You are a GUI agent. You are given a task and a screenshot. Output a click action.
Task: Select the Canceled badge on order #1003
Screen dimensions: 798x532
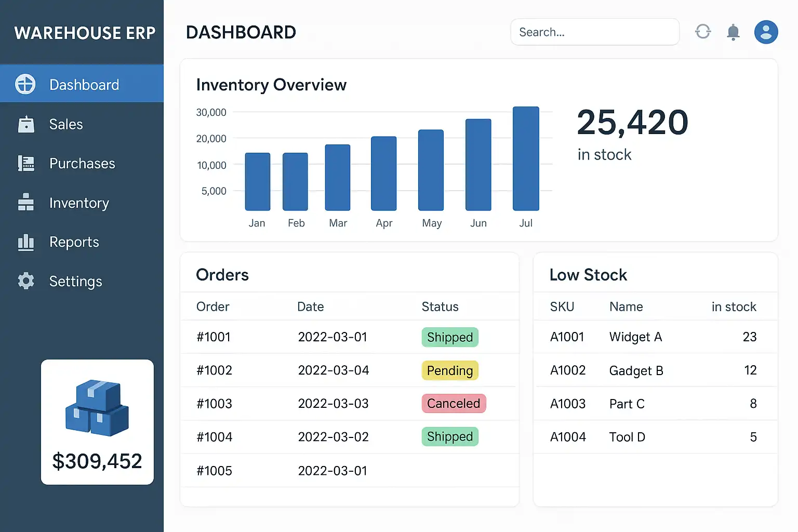453,404
